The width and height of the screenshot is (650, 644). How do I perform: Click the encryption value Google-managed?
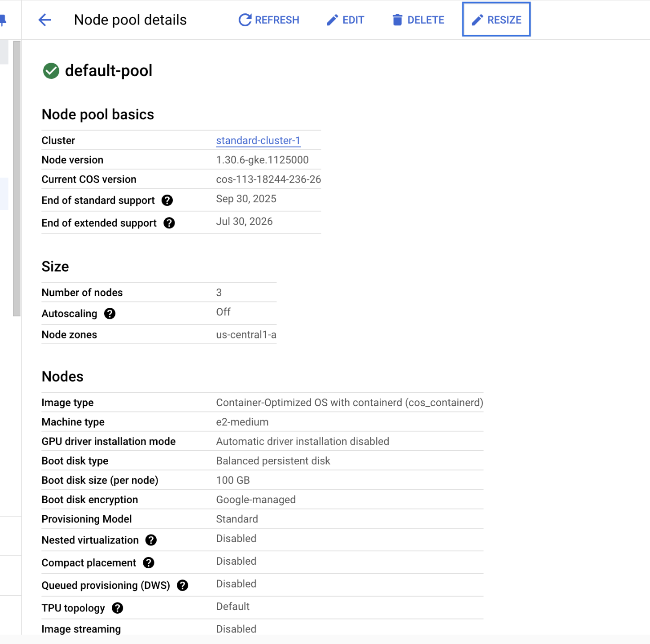coord(256,500)
